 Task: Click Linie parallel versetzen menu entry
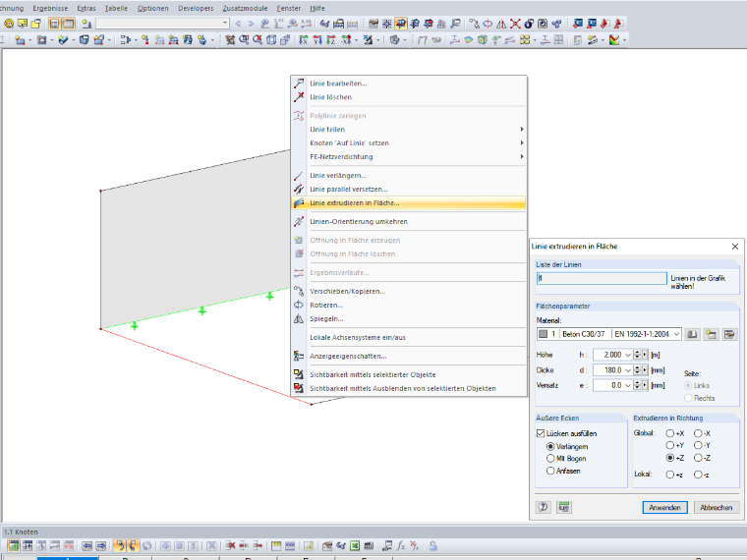point(408,189)
